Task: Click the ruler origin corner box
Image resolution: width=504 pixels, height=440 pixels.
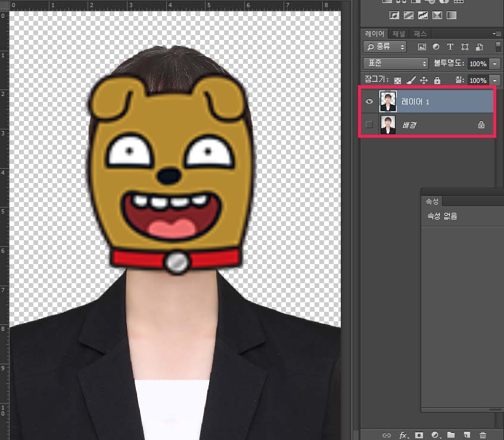Action: [x=4, y=5]
